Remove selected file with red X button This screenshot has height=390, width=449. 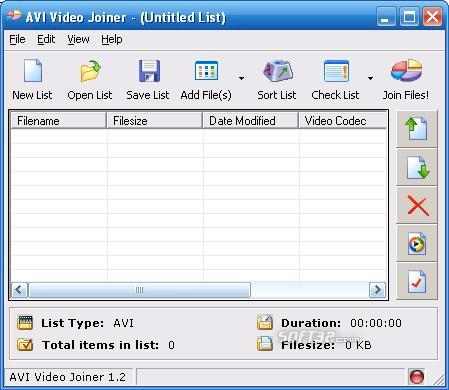(x=417, y=205)
